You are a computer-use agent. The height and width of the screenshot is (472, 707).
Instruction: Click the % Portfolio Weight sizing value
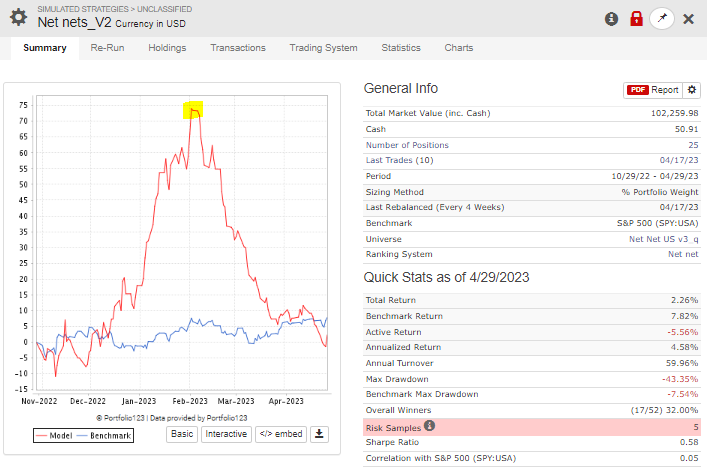660,192
